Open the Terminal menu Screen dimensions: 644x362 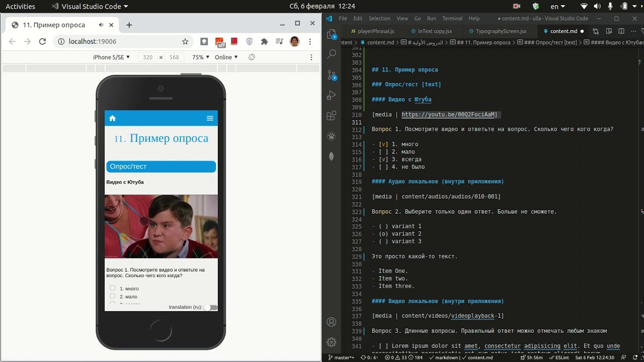point(452,19)
